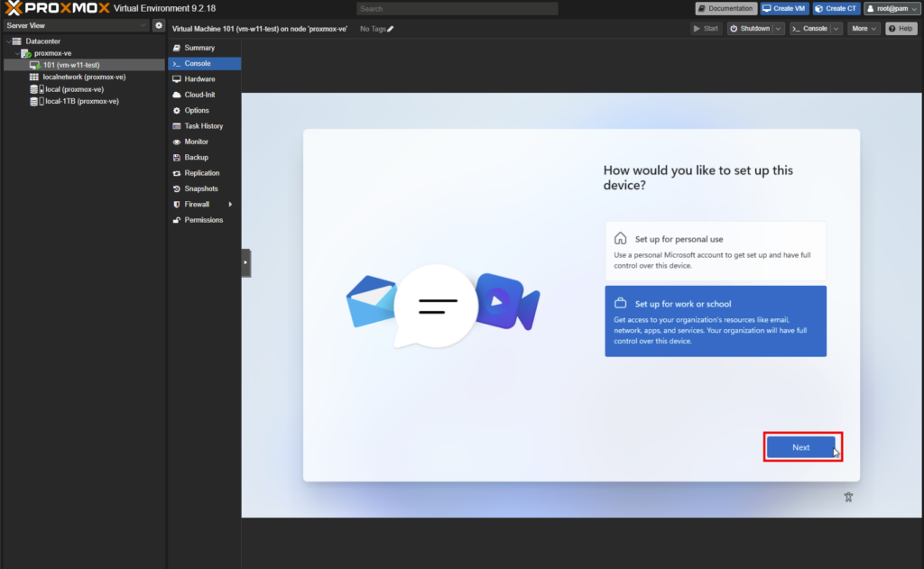Select localnetwork (proxmox-ve) in tree
Screen dimensions: 924x569
click(x=84, y=78)
